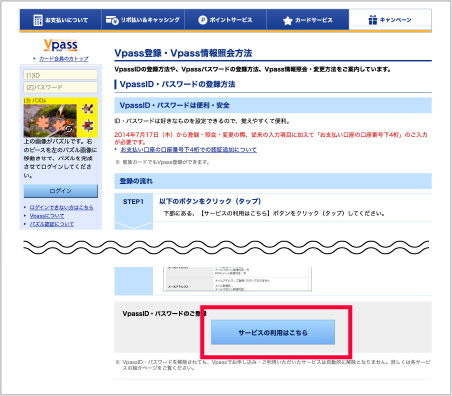Click the ログイン button
The height and width of the screenshot is (396, 452).
(61, 191)
